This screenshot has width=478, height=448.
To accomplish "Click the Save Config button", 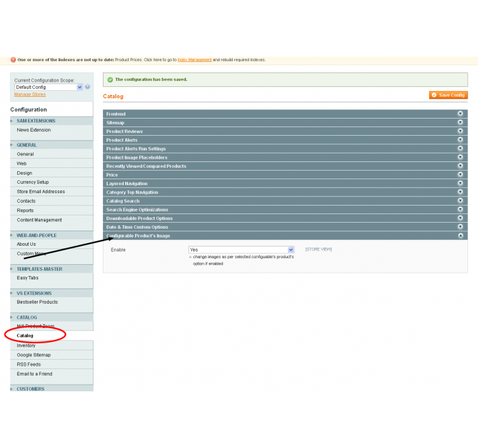I will [448, 95].
